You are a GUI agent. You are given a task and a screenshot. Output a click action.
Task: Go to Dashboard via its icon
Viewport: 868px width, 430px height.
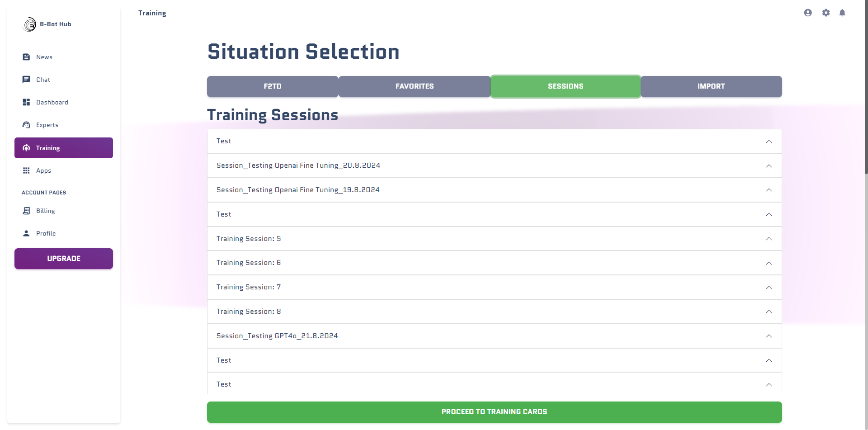coord(26,102)
